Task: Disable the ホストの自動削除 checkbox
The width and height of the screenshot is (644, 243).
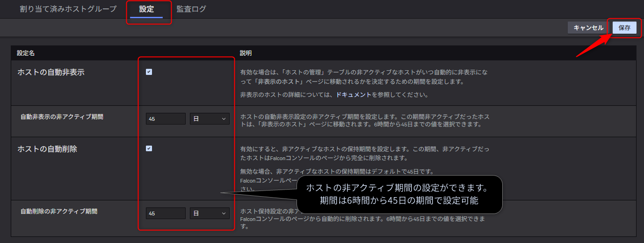Action: pos(149,148)
